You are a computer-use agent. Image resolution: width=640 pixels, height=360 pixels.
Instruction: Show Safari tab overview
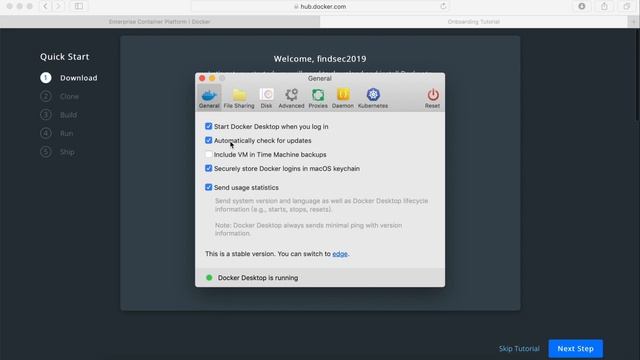627,6
